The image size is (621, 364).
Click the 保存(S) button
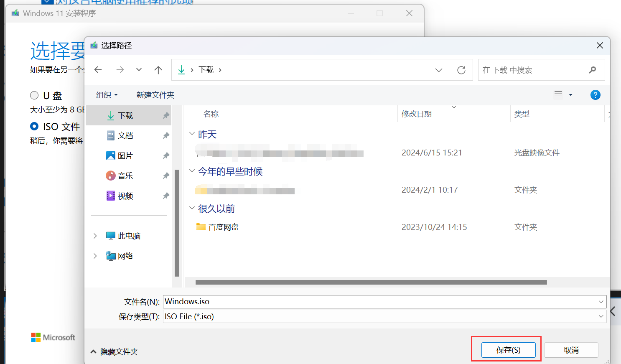(x=508, y=350)
